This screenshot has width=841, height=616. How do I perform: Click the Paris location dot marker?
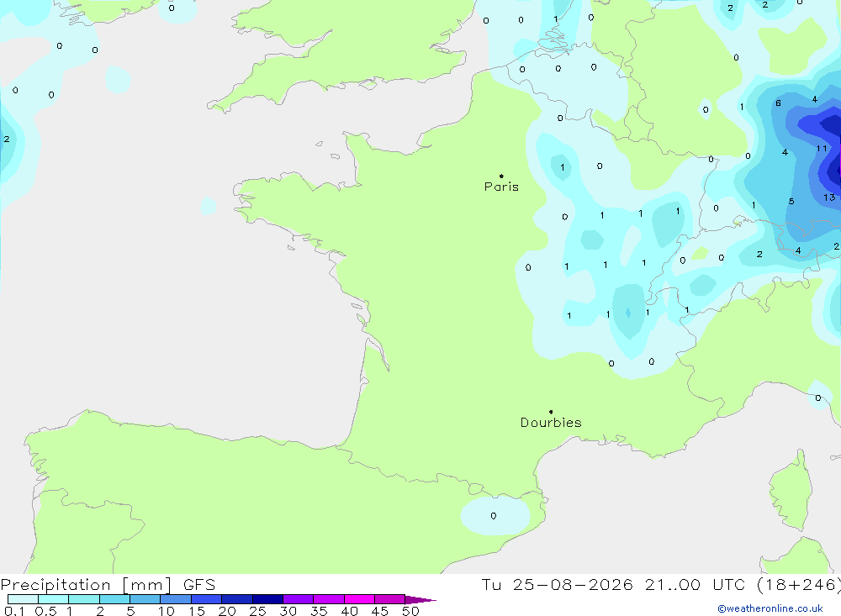coord(501,176)
